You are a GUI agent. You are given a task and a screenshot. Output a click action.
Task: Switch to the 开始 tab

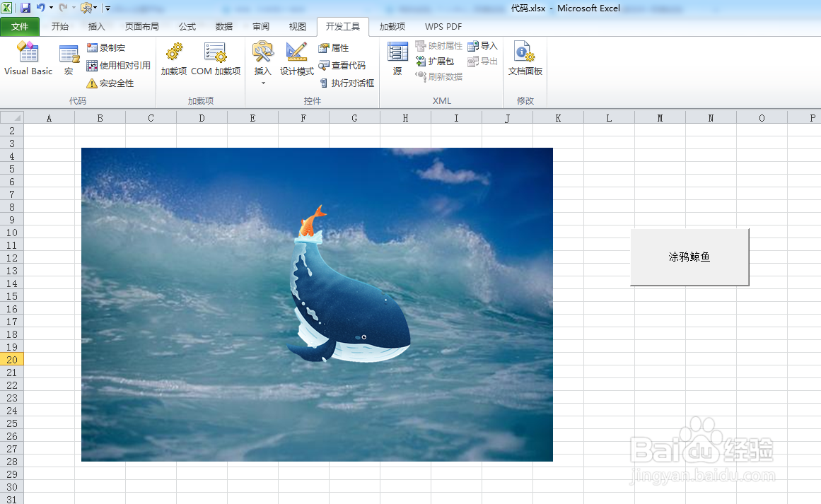click(59, 27)
